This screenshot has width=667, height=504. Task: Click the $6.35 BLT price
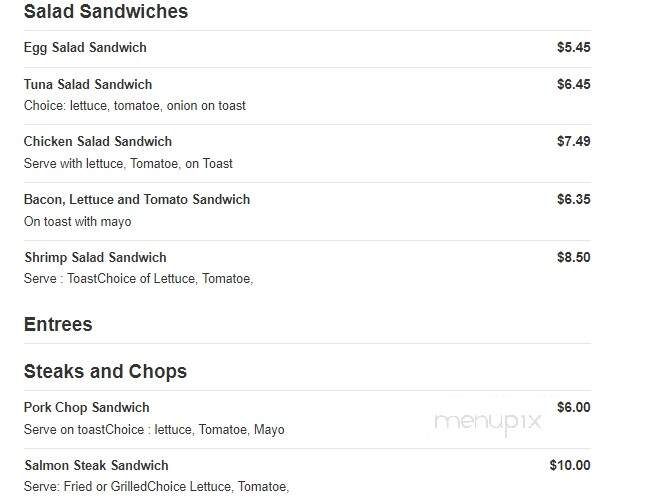point(573,199)
